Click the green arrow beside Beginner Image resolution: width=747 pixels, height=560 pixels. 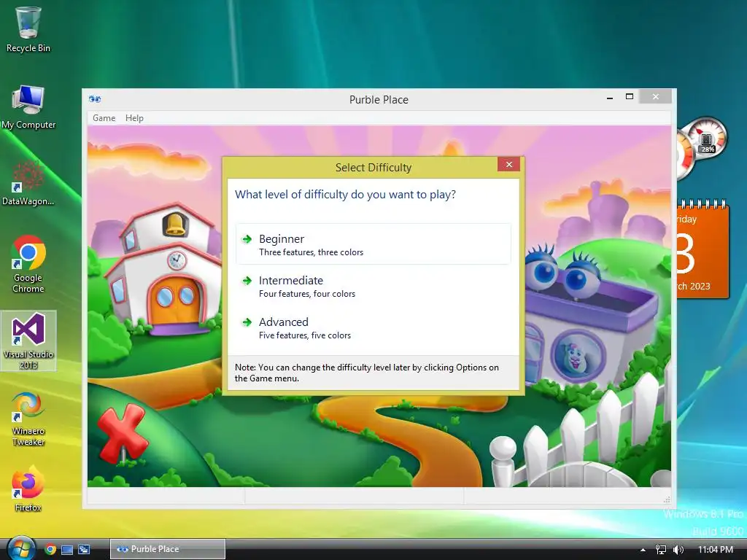click(x=247, y=239)
